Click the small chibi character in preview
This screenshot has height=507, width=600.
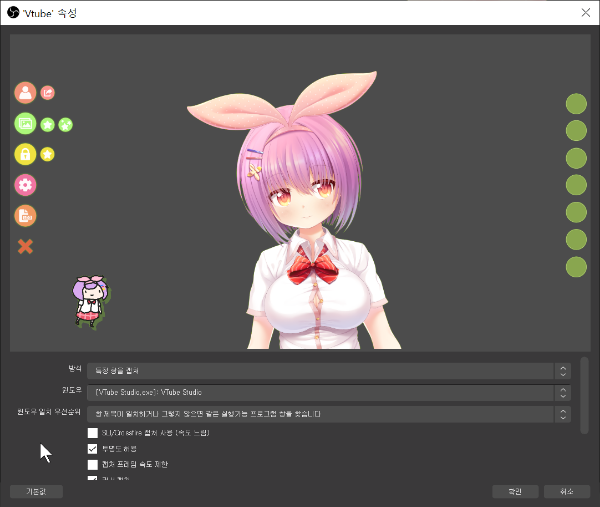(x=91, y=301)
